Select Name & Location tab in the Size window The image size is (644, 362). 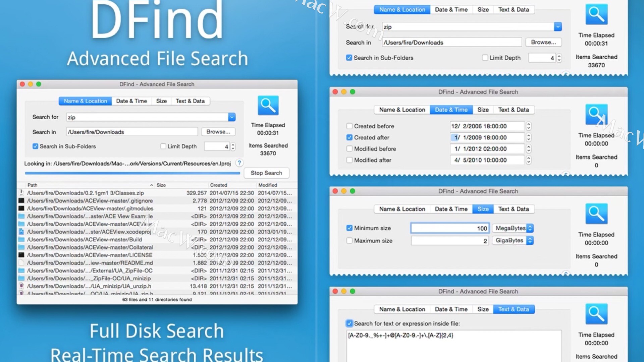(x=402, y=209)
